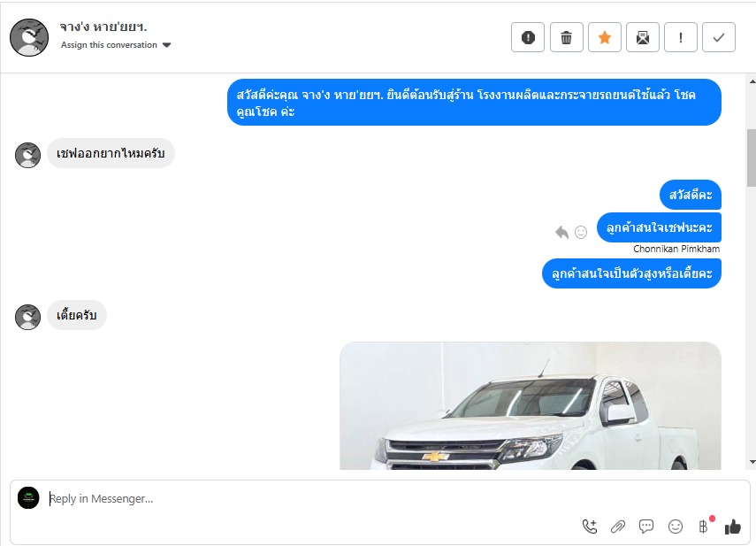Reply to ลูกค้าสนใจเชฟนะคะ message arrow icon
Viewport: 756px width, 546px height.
[x=561, y=232]
